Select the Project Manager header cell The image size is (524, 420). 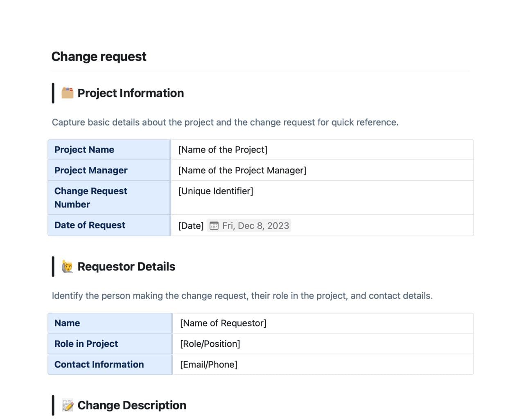point(91,170)
